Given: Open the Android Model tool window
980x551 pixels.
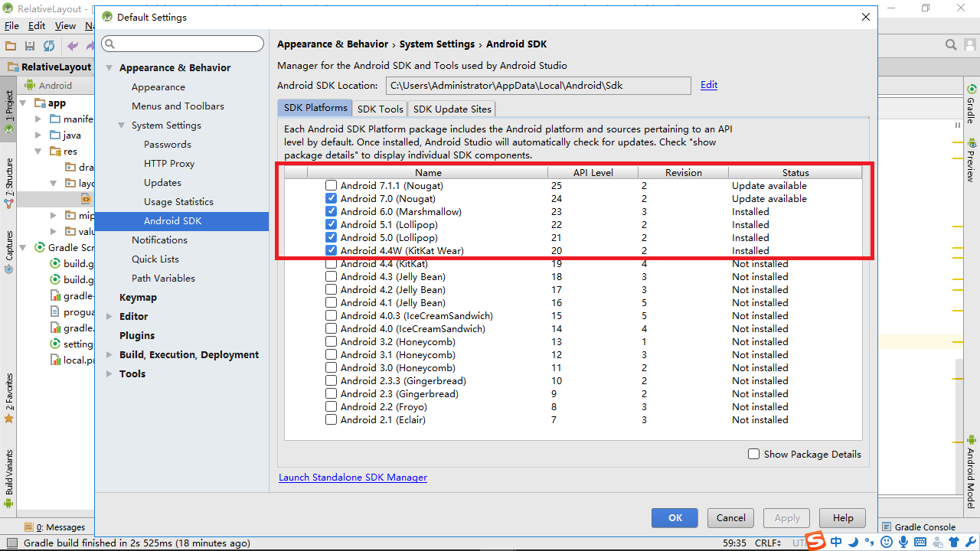Looking at the screenshot, I should point(971,471).
